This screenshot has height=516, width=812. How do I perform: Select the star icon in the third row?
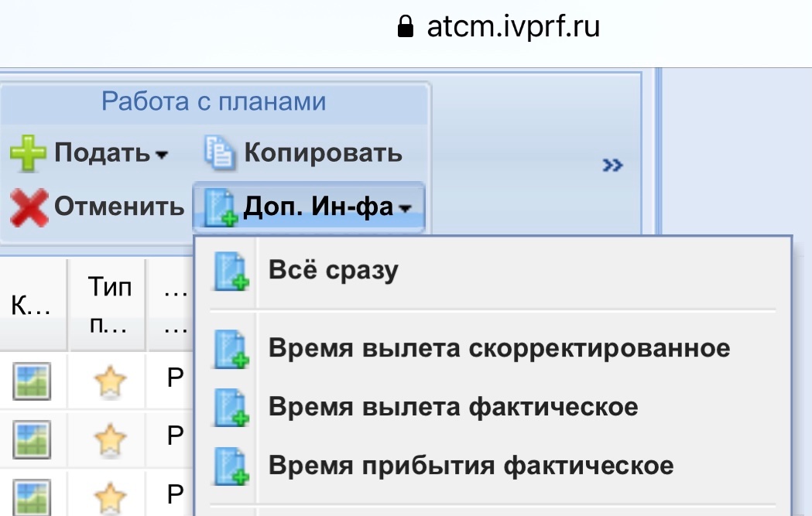[109, 498]
